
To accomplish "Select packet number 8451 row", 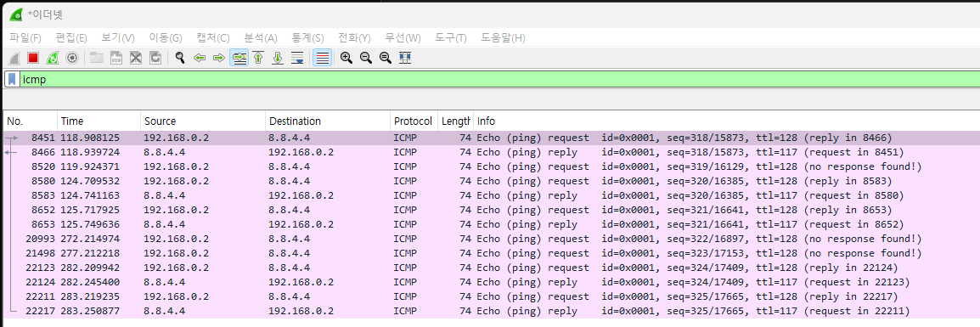I will 491,138.
